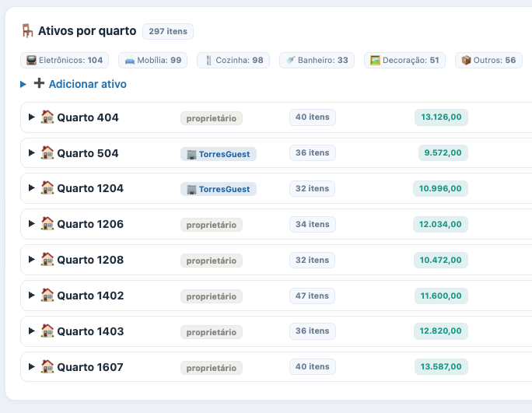
Task: Click the house icon of Quarto 1402
Action: point(47,296)
